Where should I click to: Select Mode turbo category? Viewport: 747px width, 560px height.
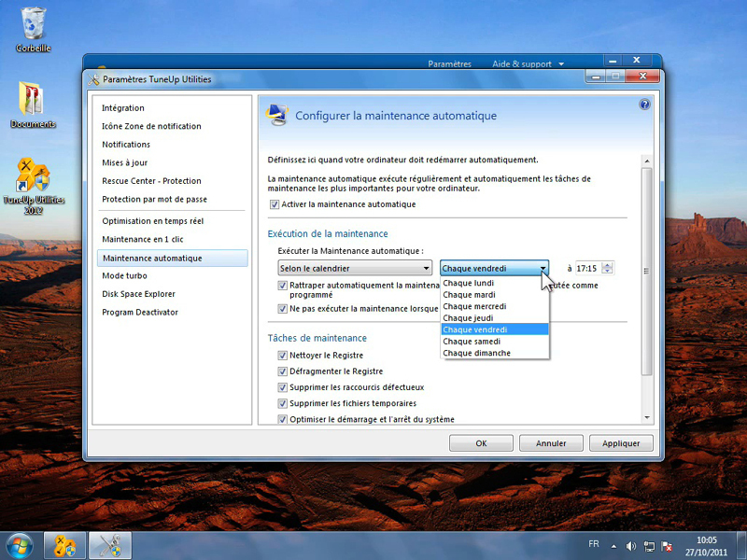[x=172, y=275]
